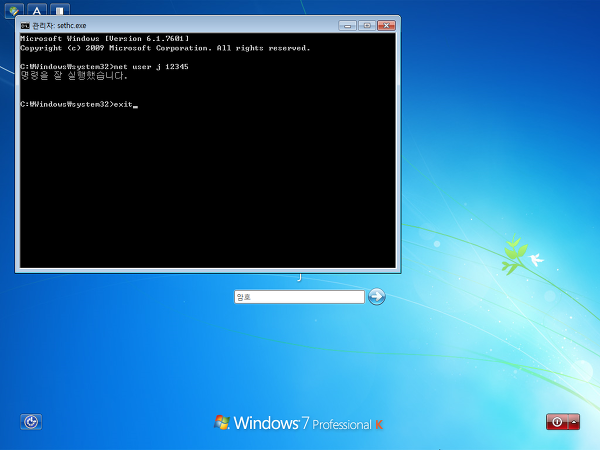This screenshot has height=450, width=600.
Task: Close the sethc.exe command window
Action: [x=386, y=26]
